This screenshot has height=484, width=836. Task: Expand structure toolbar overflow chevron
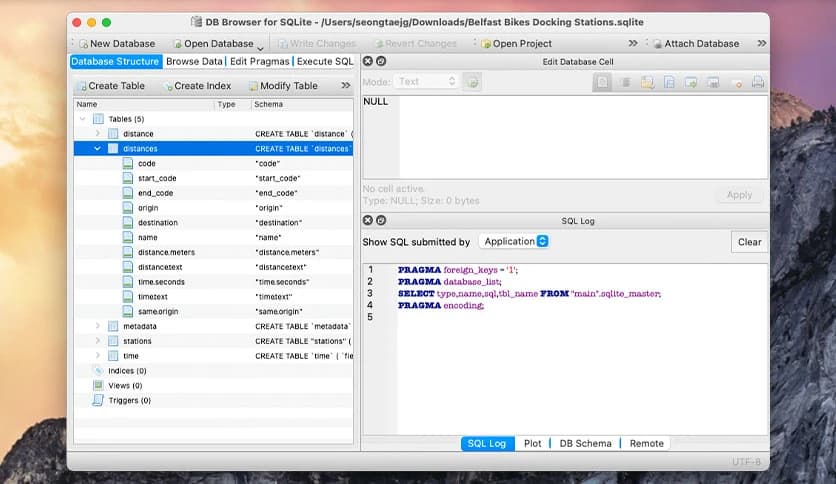(345, 85)
